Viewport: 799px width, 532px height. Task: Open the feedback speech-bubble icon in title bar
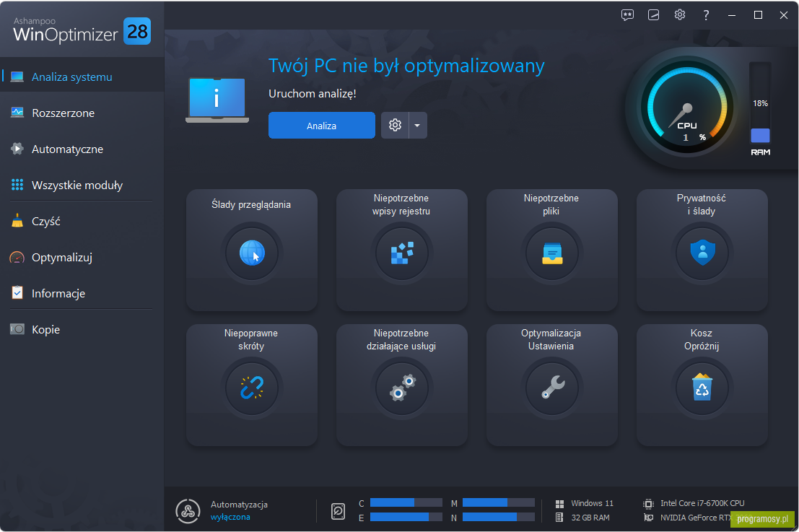(627, 15)
